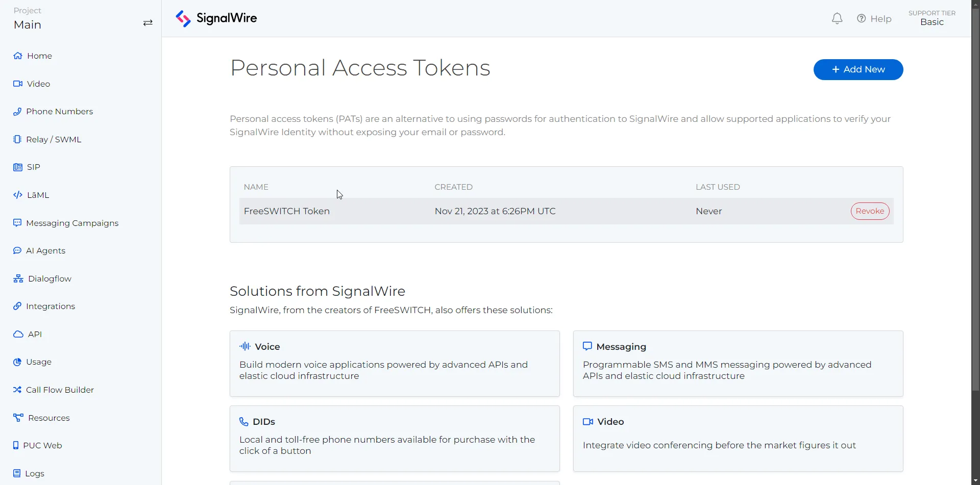Open the project switcher arrows next to Main
The height and width of the screenshot is (485, 980).
[148, 22]
